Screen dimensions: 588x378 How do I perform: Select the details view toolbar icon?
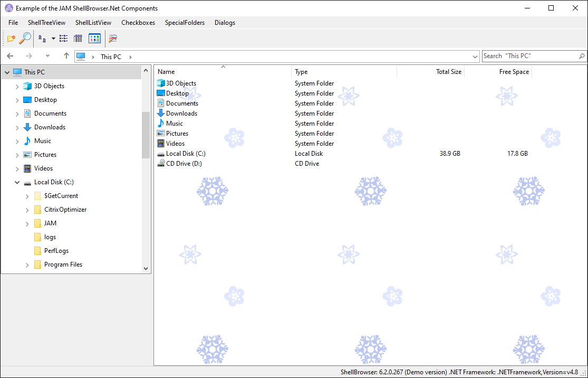click(x=78, y=39)
